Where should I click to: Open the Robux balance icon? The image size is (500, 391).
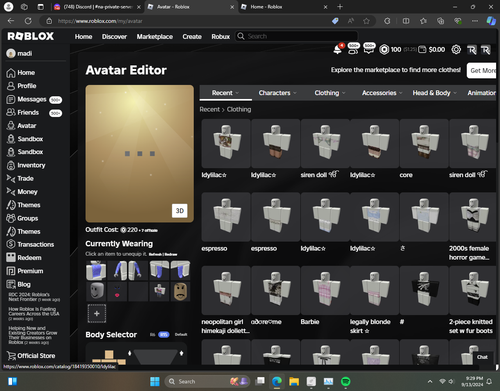pos(384,50)
